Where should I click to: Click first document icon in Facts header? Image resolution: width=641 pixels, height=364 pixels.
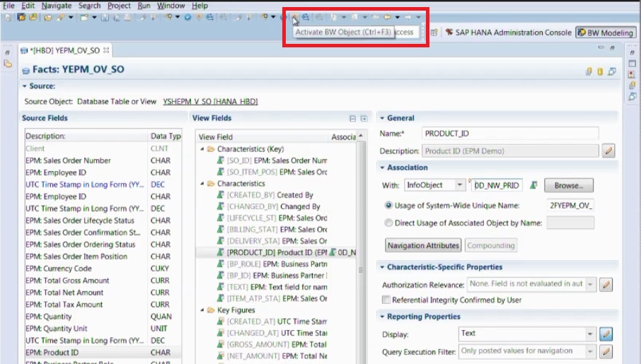(x=589, y=71)
